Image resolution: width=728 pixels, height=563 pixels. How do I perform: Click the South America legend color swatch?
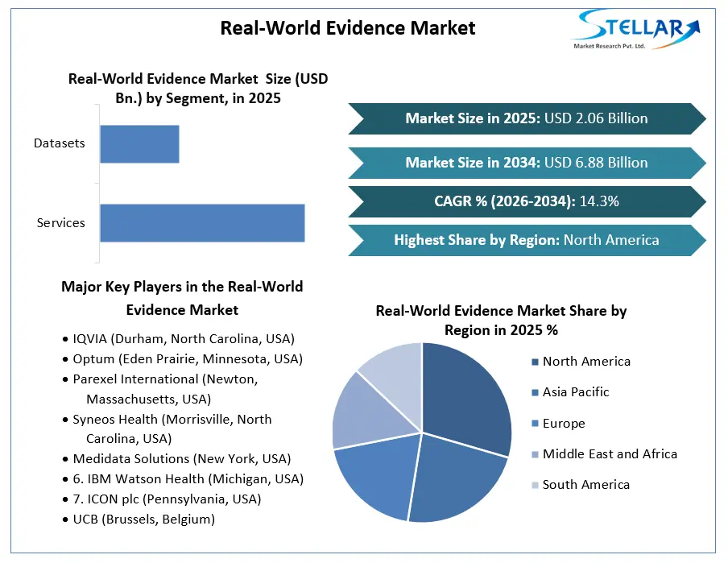pos(535,486)
